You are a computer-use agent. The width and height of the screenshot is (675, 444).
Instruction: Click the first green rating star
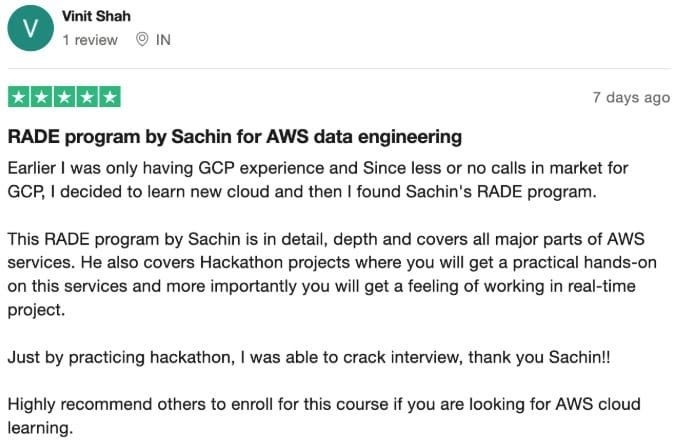19,97
